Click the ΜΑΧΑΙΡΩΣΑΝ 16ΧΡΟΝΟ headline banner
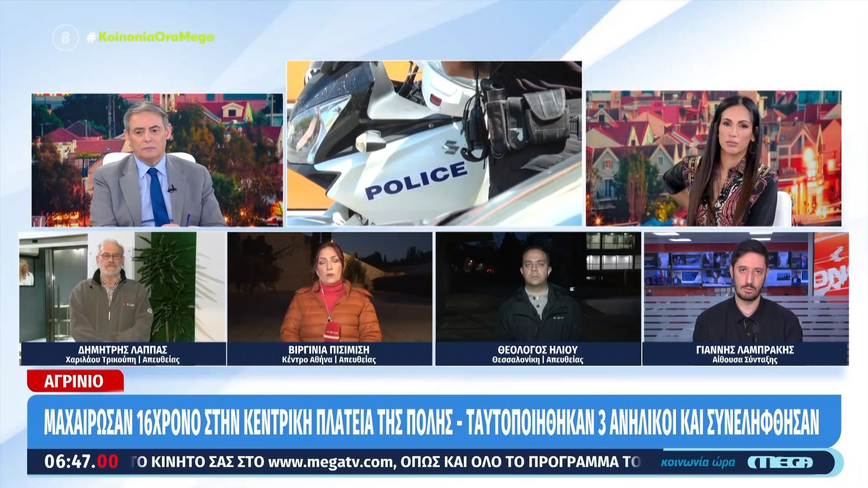Image resolution: width=868 pixels, height=488 pixels. click(x=434, y=422)
